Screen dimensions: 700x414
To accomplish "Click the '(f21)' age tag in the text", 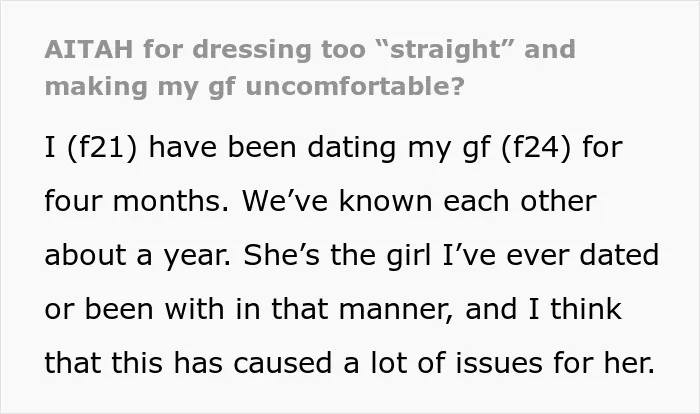I will (102, 147).
